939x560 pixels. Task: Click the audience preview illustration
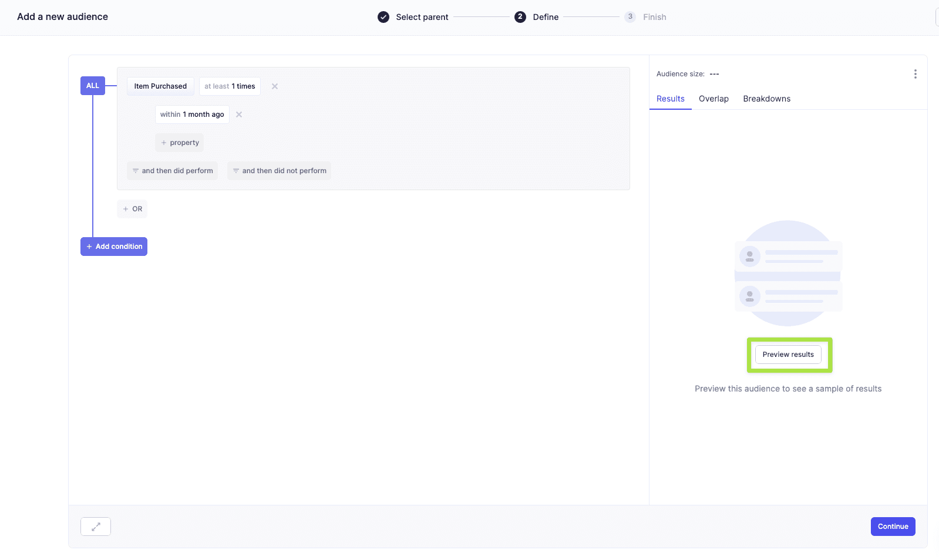point(787,274)
